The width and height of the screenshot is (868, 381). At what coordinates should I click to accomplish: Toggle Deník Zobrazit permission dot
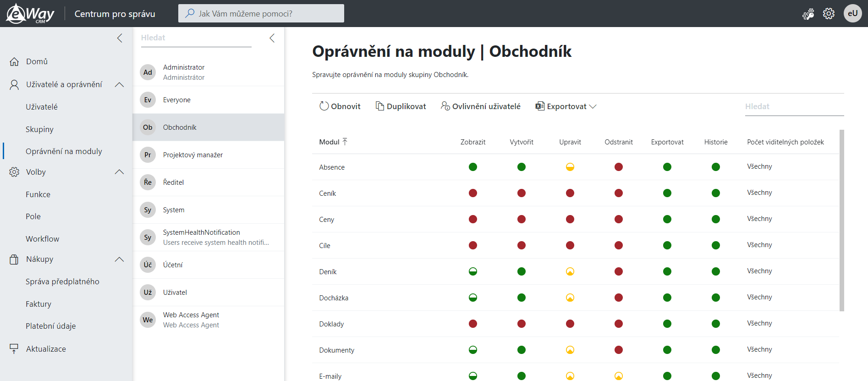coord(473,271)
